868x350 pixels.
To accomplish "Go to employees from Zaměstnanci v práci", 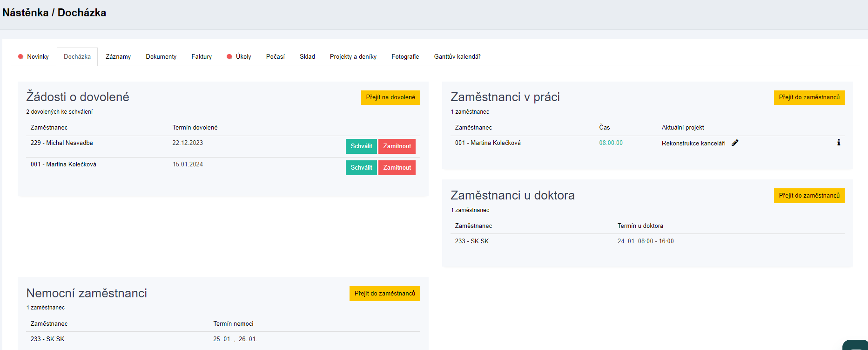I will point(809,97).
